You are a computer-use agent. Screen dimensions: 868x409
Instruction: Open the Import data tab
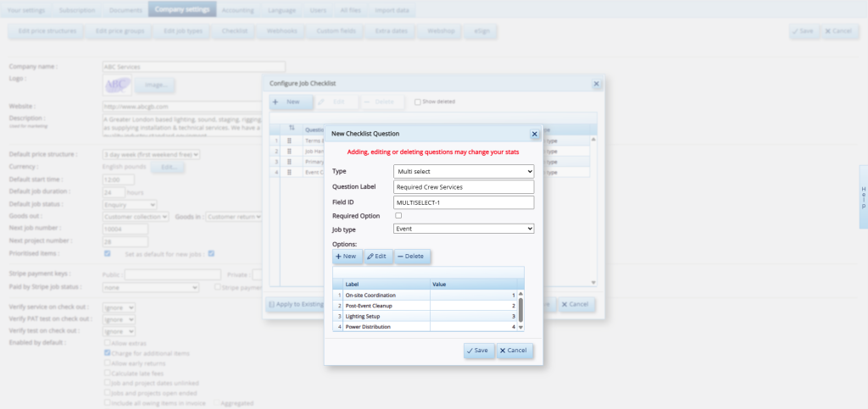(392, 10)
